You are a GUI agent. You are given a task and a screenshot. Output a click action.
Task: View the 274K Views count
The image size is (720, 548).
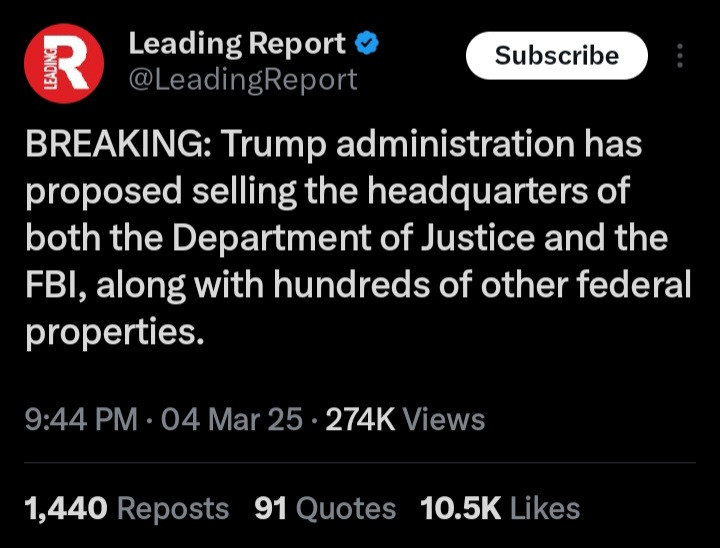[405, 419]
